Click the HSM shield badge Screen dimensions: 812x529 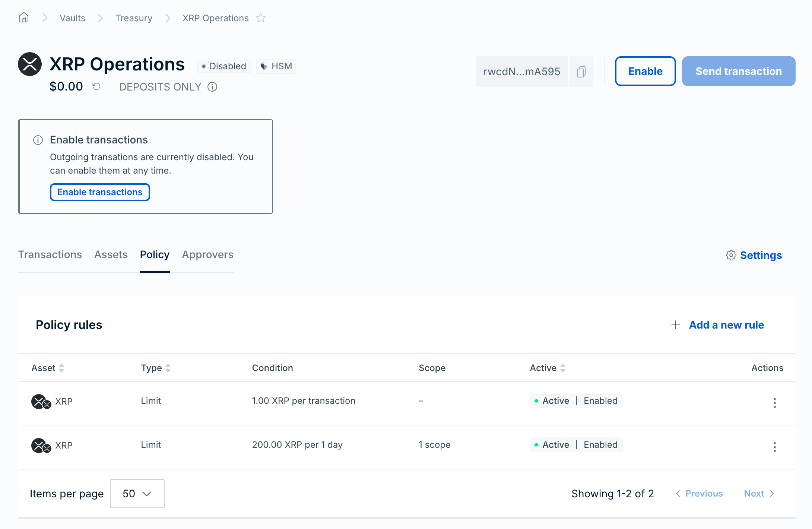(x=276, y=66)
